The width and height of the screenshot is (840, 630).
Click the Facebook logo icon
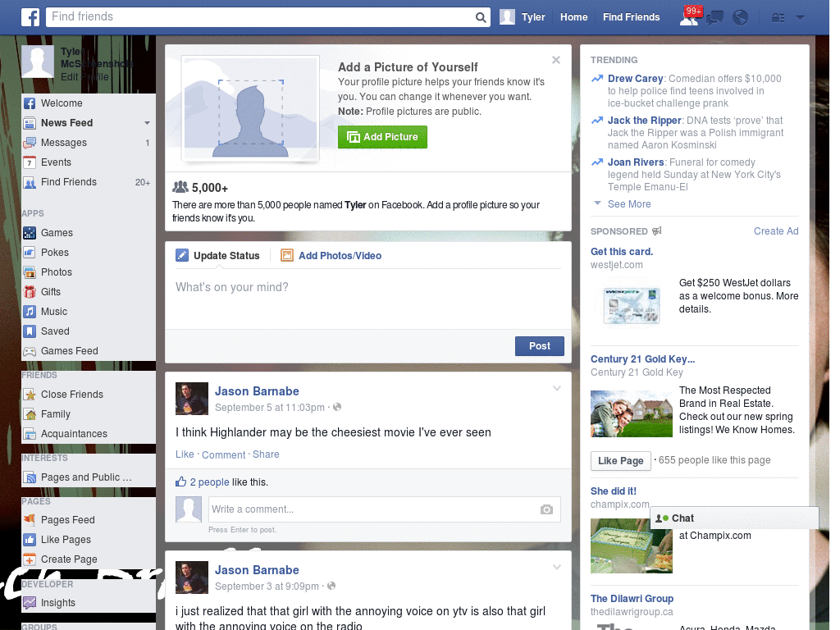[x=30, y=17]
